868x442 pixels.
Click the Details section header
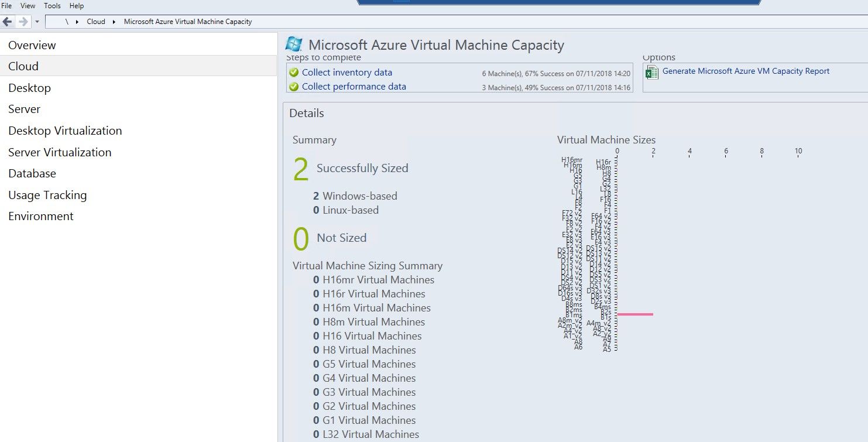307,114
